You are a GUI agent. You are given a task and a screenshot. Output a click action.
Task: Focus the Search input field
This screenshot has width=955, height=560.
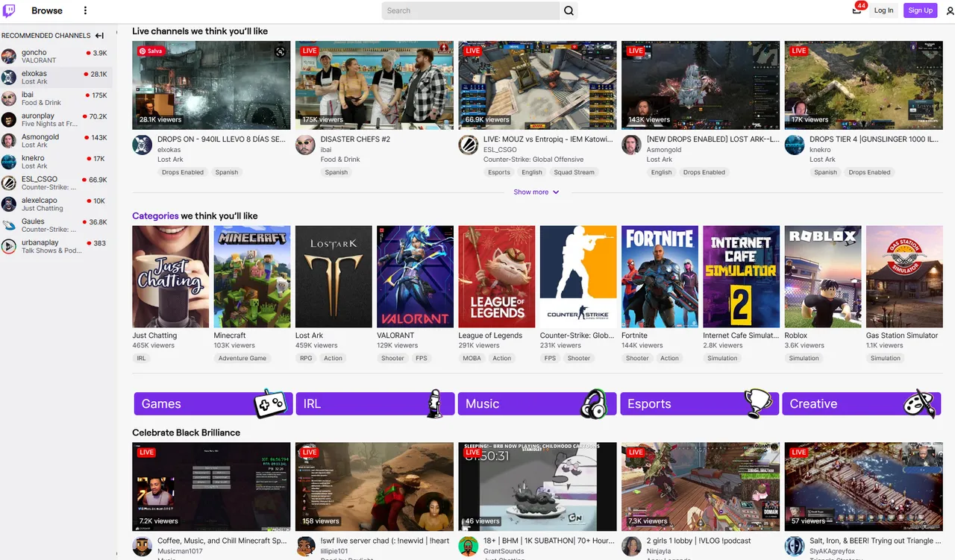click(471, 10)
